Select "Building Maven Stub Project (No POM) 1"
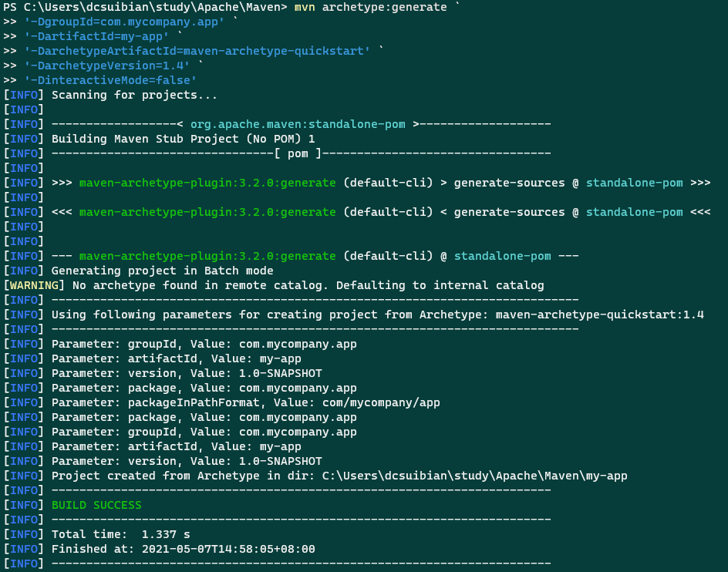This screenshot has height=572, width=728. click(x=183, y=139)
